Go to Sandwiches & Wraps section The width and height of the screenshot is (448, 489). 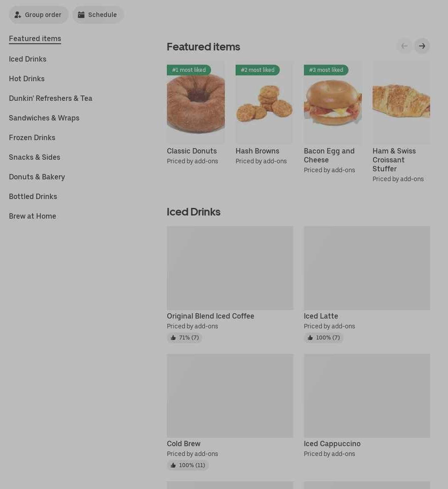(44, 118)
